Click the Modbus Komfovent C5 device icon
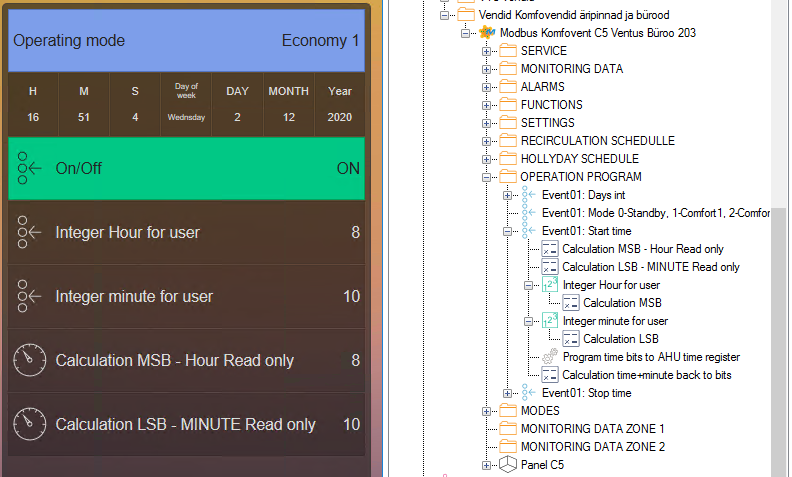 488,33
